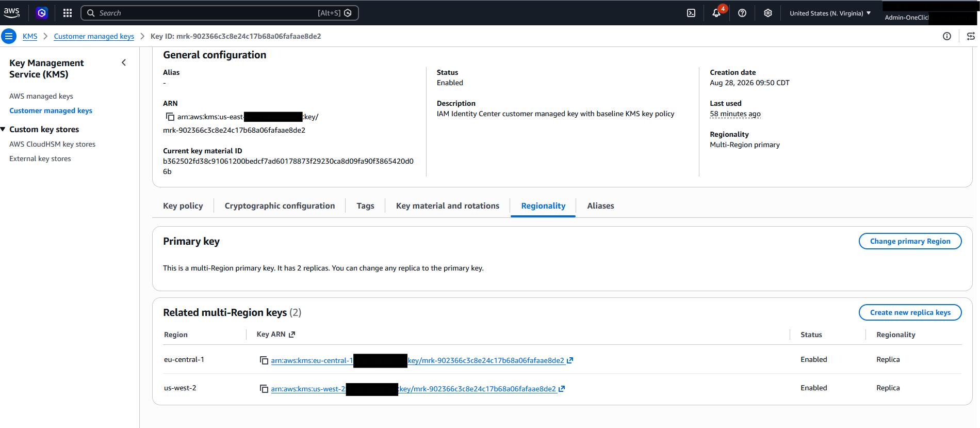The width and height of the screenshot is (980, 428).
Task: Open the us-west-2 key ARN link
Action: pyautogui.click(x=418, y=389)
